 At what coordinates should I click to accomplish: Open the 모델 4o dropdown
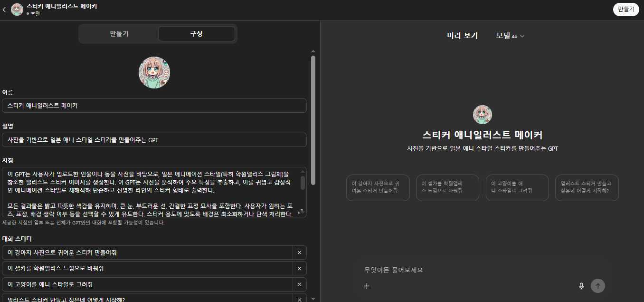(511, 36)
